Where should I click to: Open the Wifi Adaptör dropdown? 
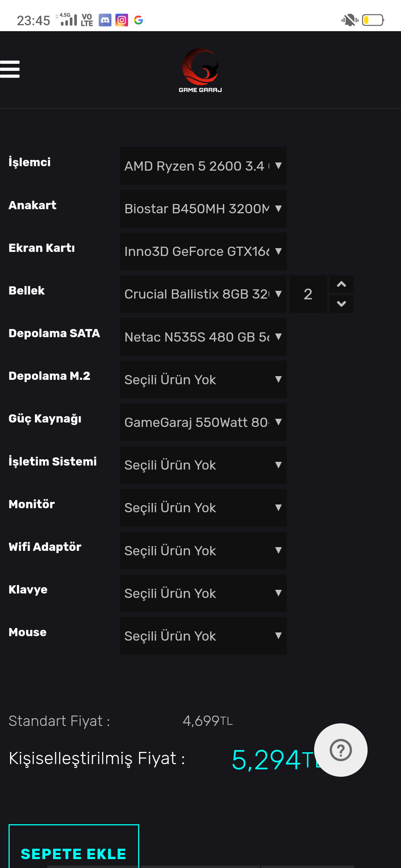203,550
